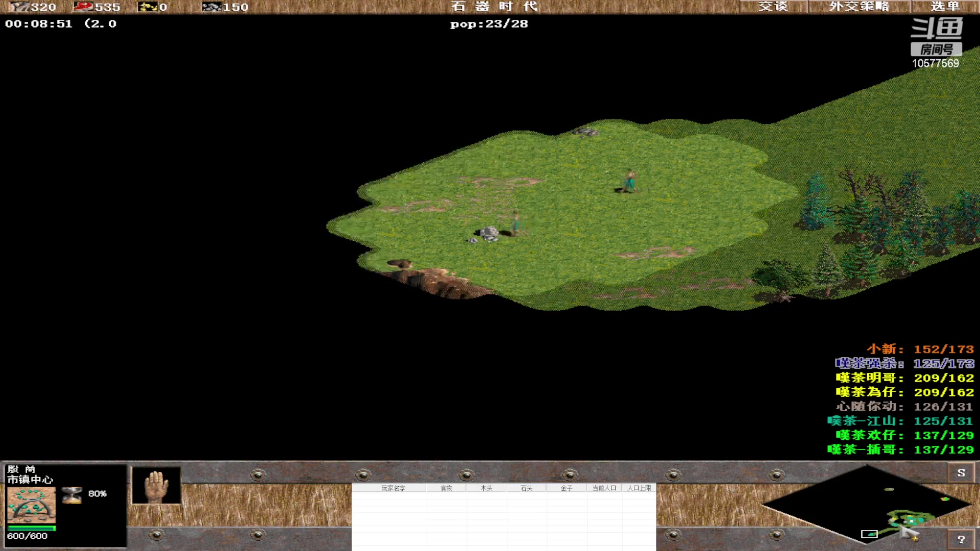Click the 金子 table column header
Screen dimensions: 980x551
click(567, 488)
